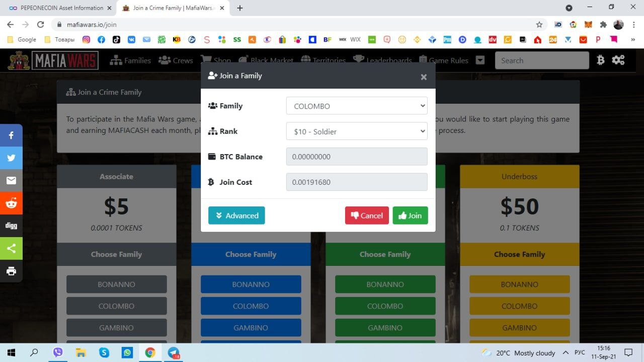Open the MetaMask fox extension
Viewport: 644px width, 362px height.
point(588,24)
